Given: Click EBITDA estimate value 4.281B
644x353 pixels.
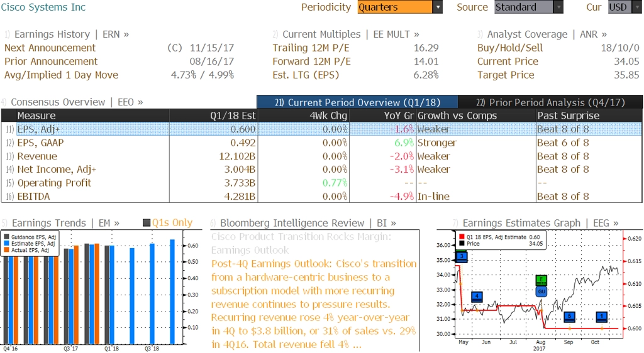Looking at the screenshot, I should pyautogui.click(x=240, y=197).
